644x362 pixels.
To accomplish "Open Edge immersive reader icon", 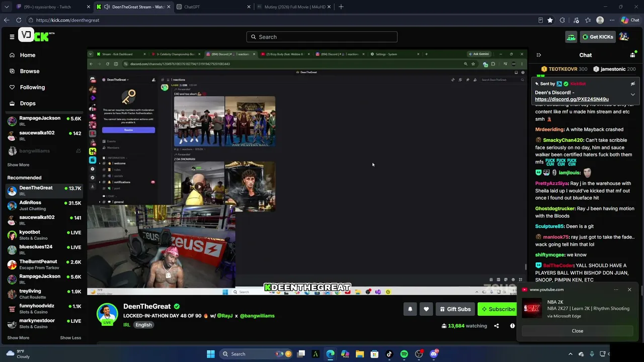I will coord(540,20).
